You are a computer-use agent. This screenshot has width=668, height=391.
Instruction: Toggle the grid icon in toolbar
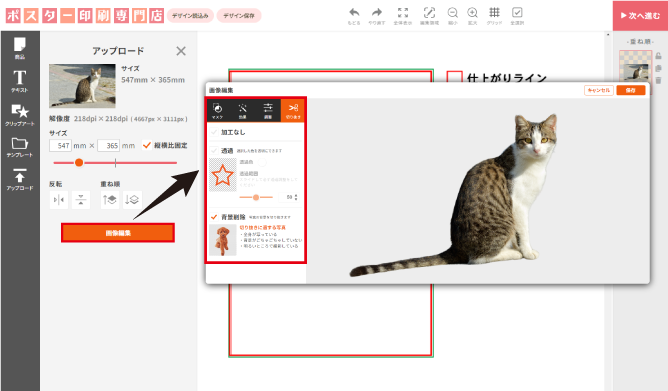point(494,16)
